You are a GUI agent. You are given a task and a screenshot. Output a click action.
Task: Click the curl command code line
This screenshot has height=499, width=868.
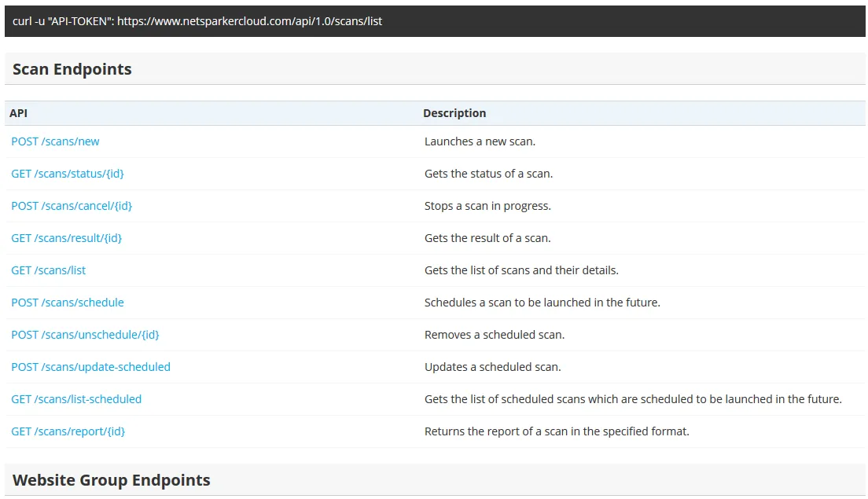tap(197, 21)
